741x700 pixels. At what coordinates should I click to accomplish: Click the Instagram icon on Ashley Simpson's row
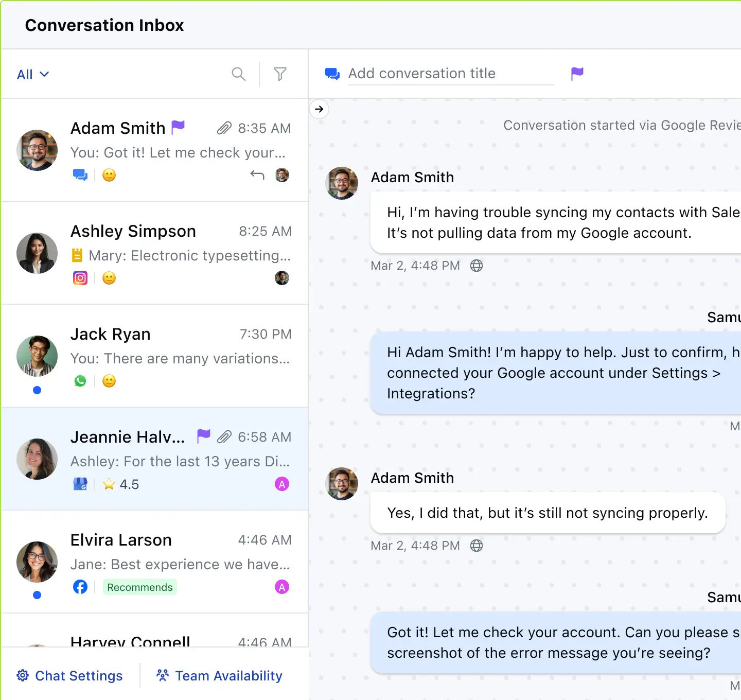tap(80, 278)
